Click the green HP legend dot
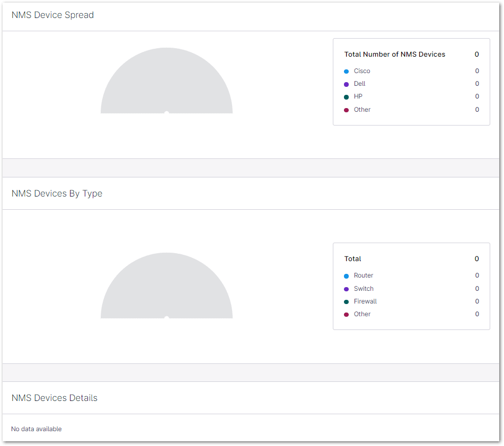The image size is (504, 446). [x=346, y=97]
